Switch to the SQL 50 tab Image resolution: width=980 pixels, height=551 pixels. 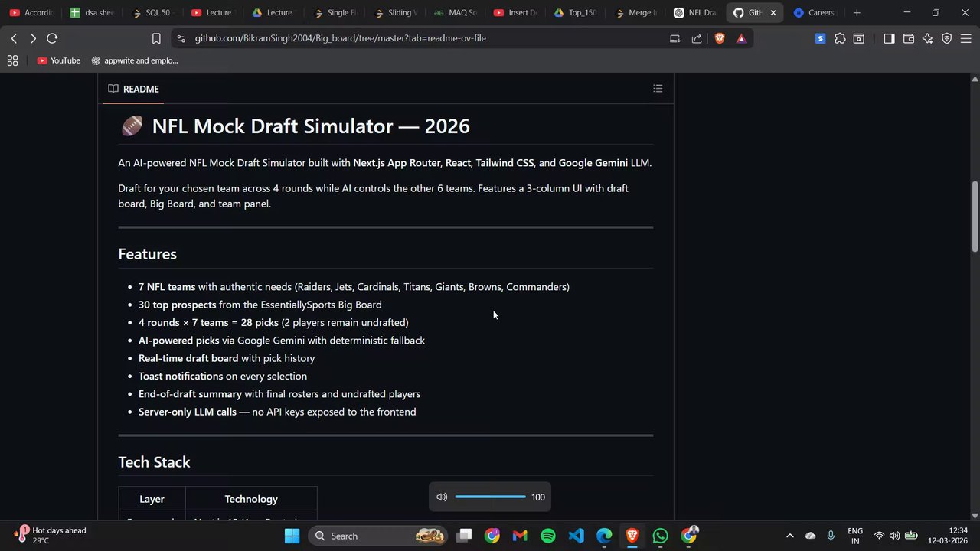click(152, 12)
